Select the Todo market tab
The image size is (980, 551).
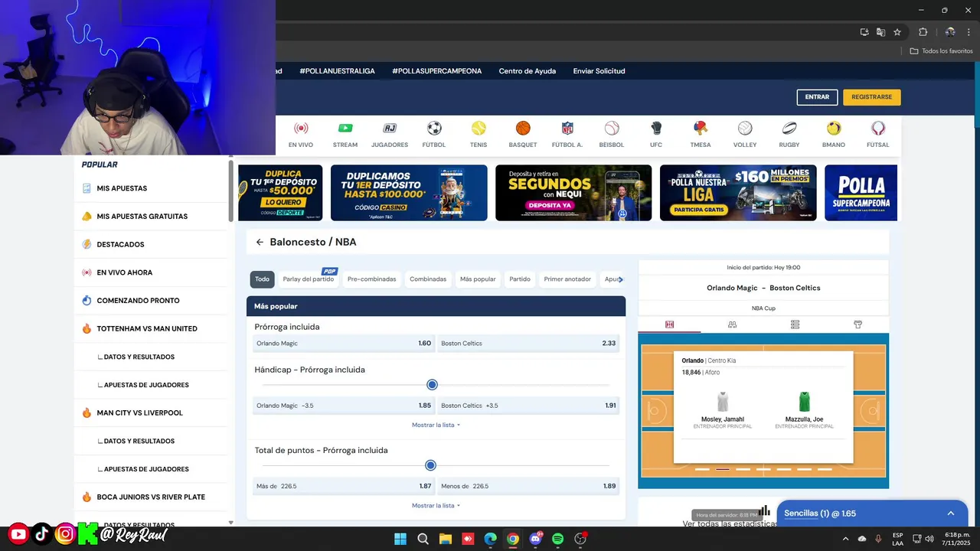(262, 279)
